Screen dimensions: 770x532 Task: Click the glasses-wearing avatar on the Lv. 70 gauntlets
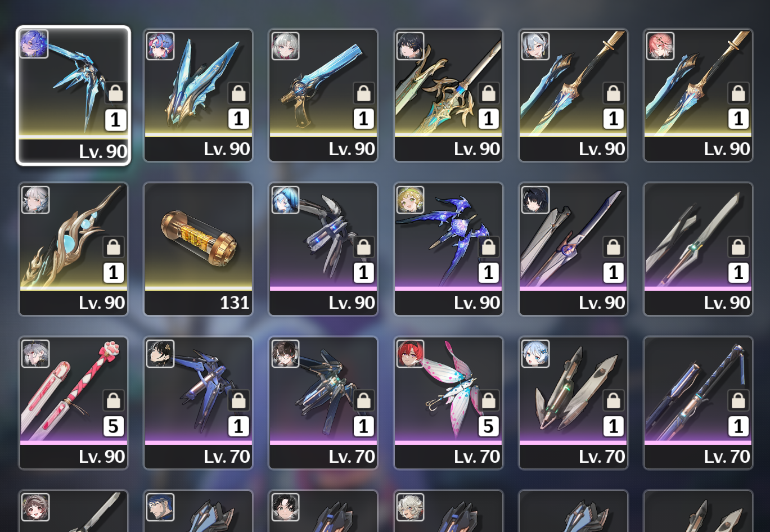(285, 354)
